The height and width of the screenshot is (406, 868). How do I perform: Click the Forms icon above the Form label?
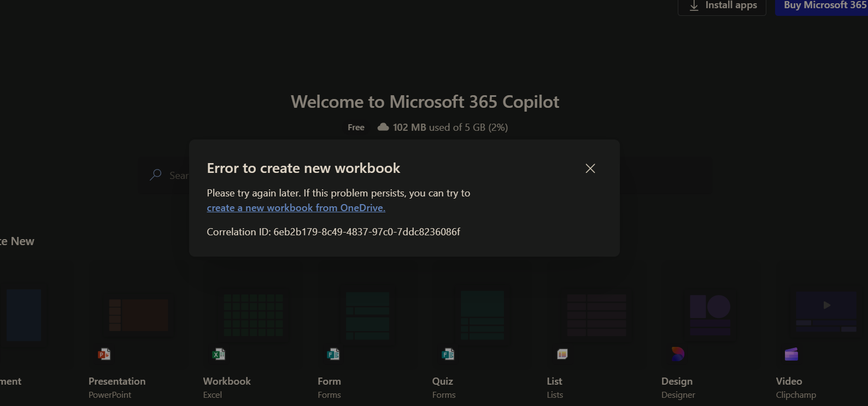pyautogui.click(x=333, y=355)
